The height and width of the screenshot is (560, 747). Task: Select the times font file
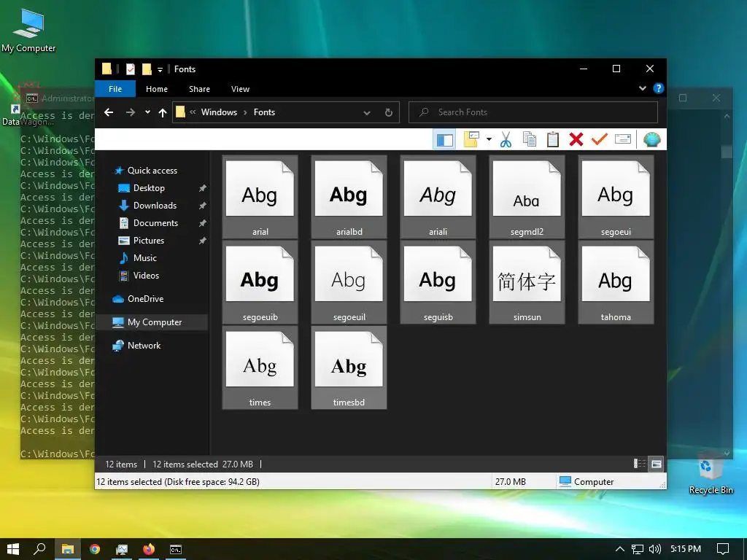(x=260, y=367)
